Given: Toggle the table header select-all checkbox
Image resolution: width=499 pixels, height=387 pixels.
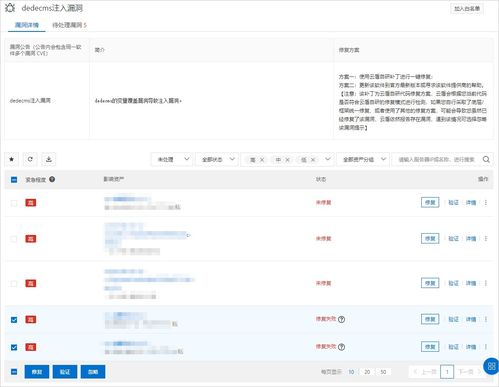Looking at the screenshot, I should [14, 180].
